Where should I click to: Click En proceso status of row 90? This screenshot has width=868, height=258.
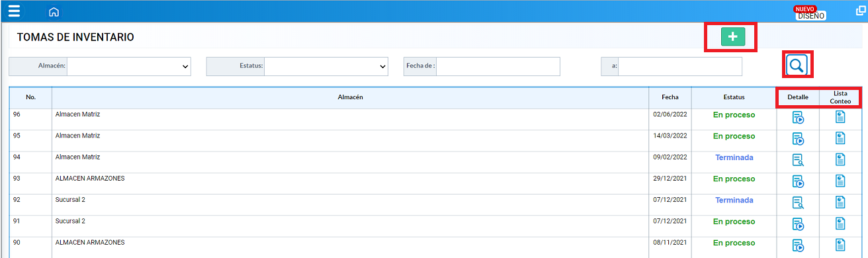(734, 243)
